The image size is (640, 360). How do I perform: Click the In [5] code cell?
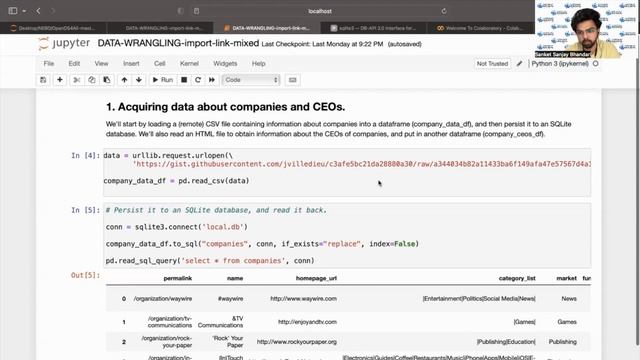click(x=347, y=236)
